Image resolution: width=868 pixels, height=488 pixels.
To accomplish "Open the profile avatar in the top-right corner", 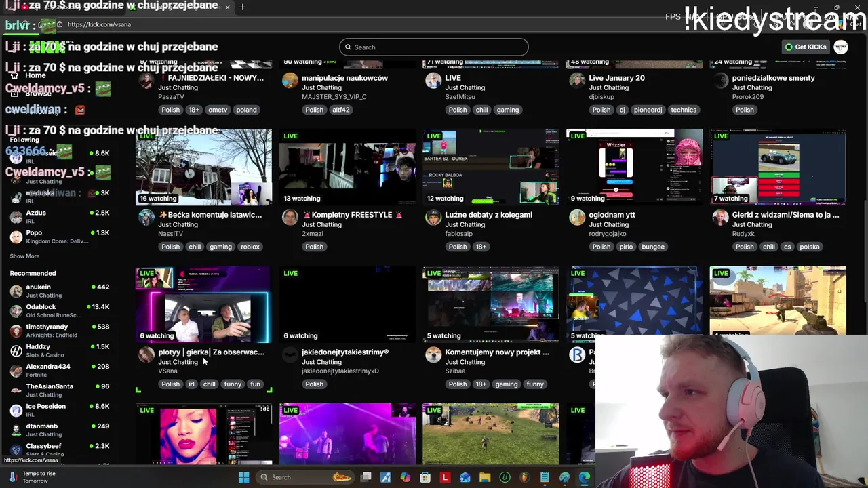I will click(841, 47).
